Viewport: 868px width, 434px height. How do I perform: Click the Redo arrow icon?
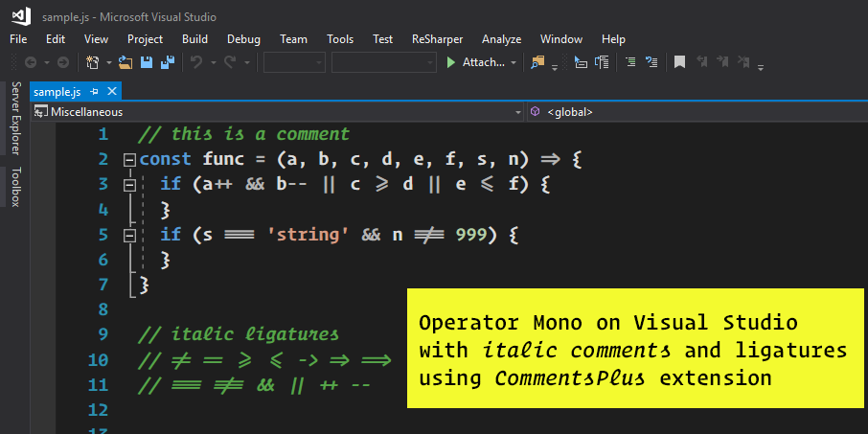(230, 62)
